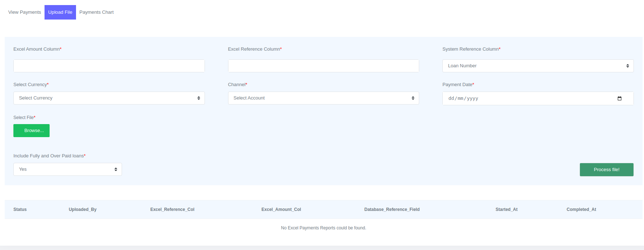Image resolution: width=644 pixels, height=250 pixels.
Task: Click the Completed_At column header
Action: point(581,209)
